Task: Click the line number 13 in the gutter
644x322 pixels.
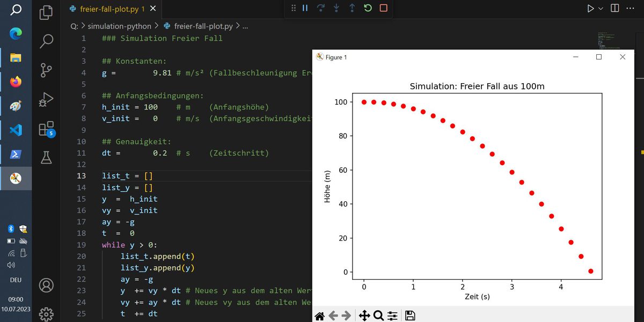Action: (x=81, y=176)
